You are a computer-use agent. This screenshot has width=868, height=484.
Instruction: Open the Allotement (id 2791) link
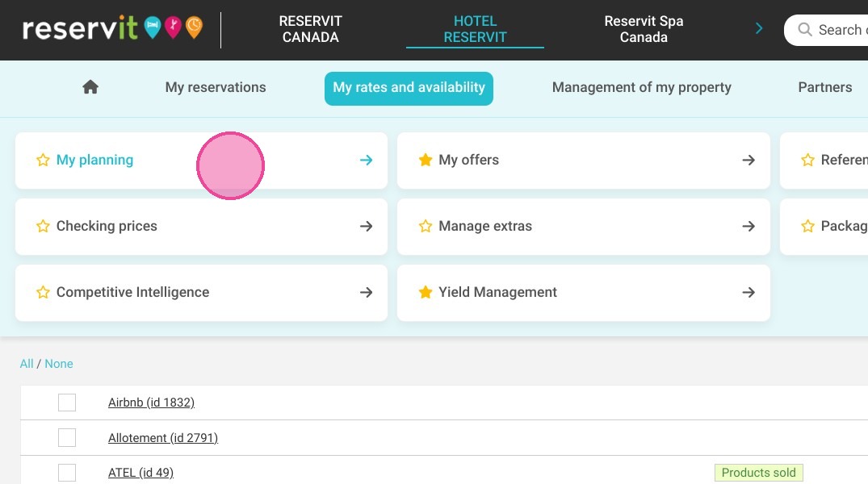(163, 437)
